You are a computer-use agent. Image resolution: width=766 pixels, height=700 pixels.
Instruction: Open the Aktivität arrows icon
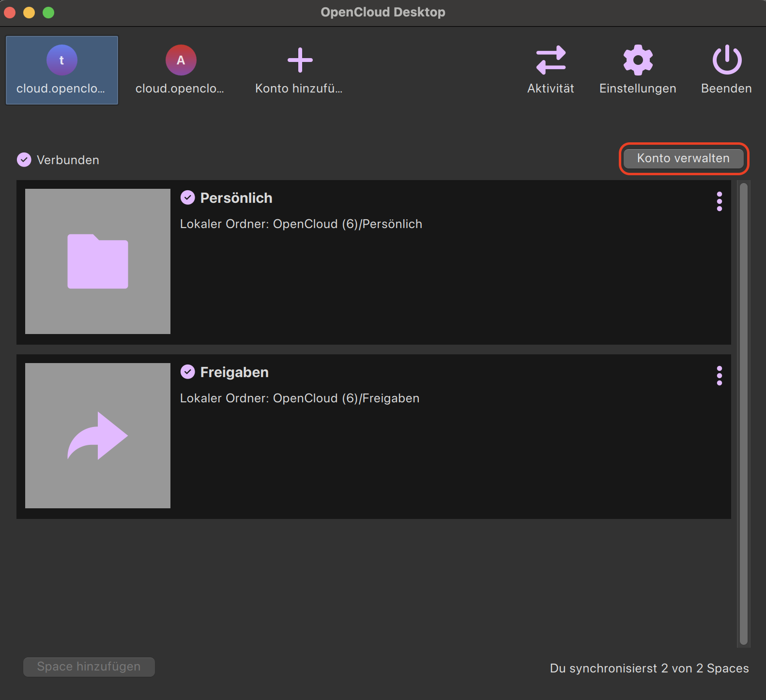pos(551,60)
